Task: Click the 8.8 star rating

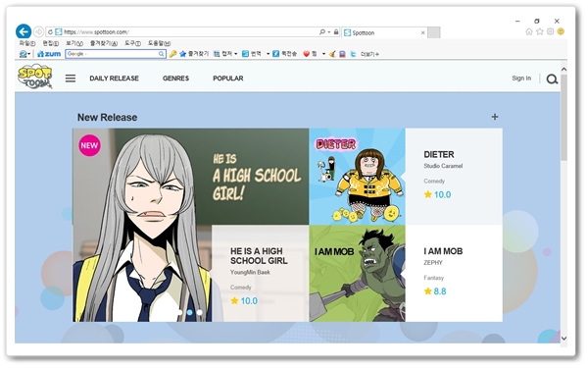Action: pos(435,291)
